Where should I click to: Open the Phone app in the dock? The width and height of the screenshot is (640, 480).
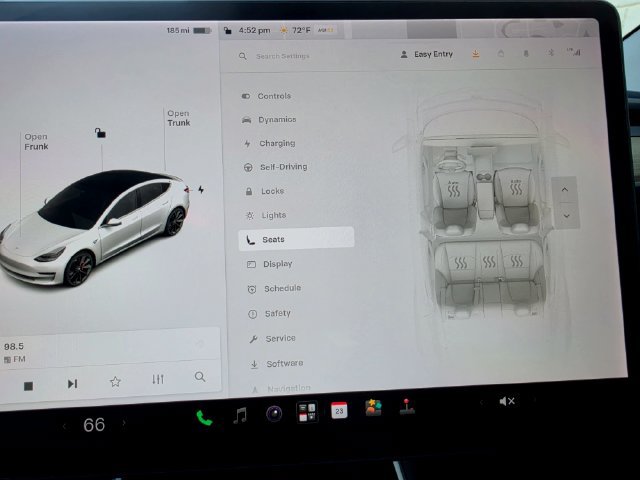204,418
